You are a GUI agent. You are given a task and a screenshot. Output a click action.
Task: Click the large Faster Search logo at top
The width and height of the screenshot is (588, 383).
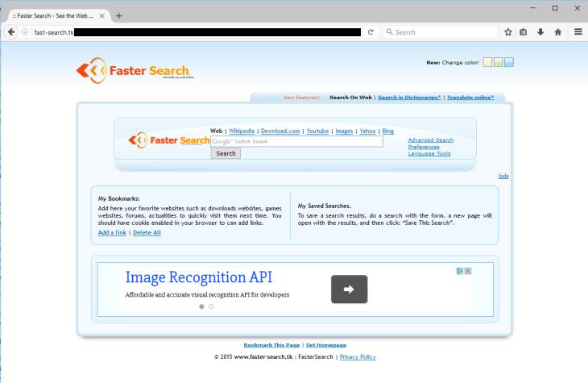tap(135, 70)
